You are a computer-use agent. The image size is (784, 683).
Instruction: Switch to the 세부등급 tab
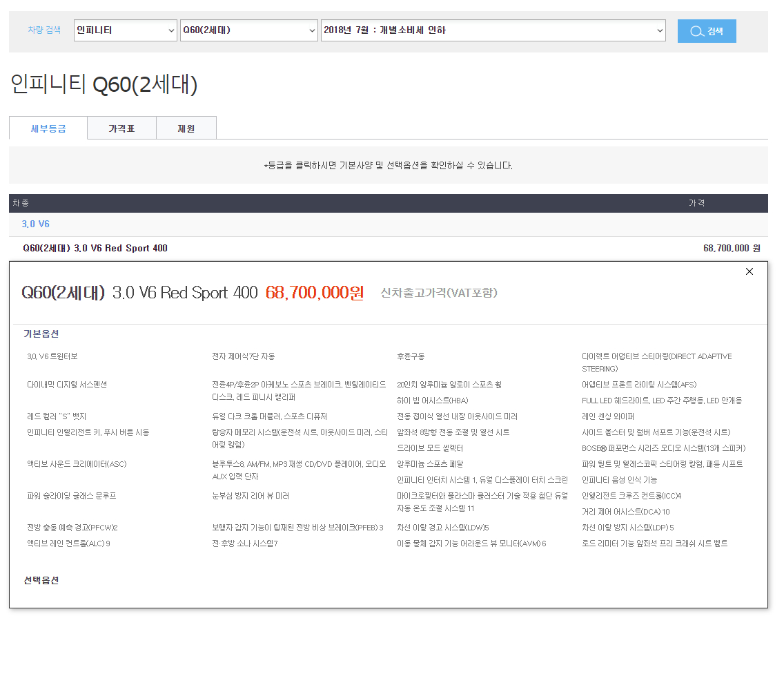coord(48,128)
